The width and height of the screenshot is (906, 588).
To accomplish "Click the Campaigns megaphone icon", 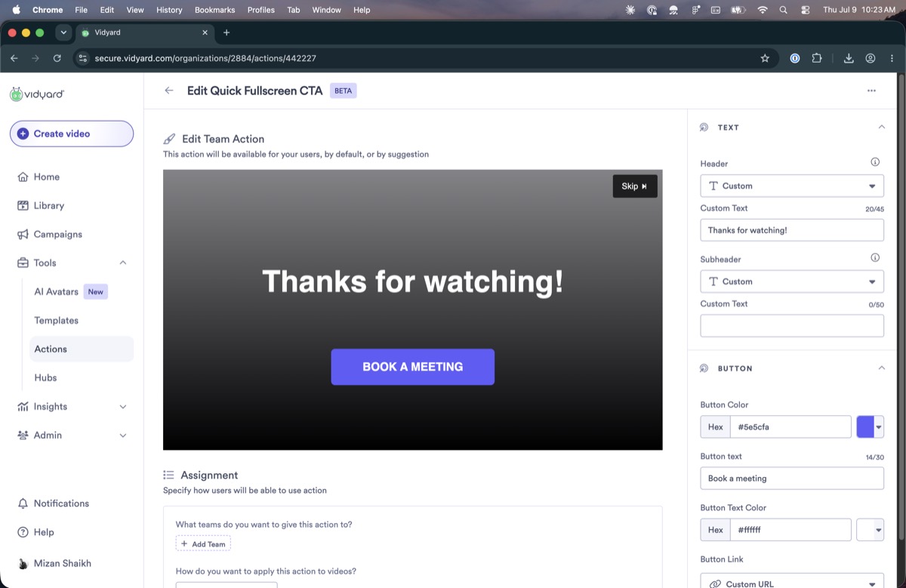I will point(23,234).
